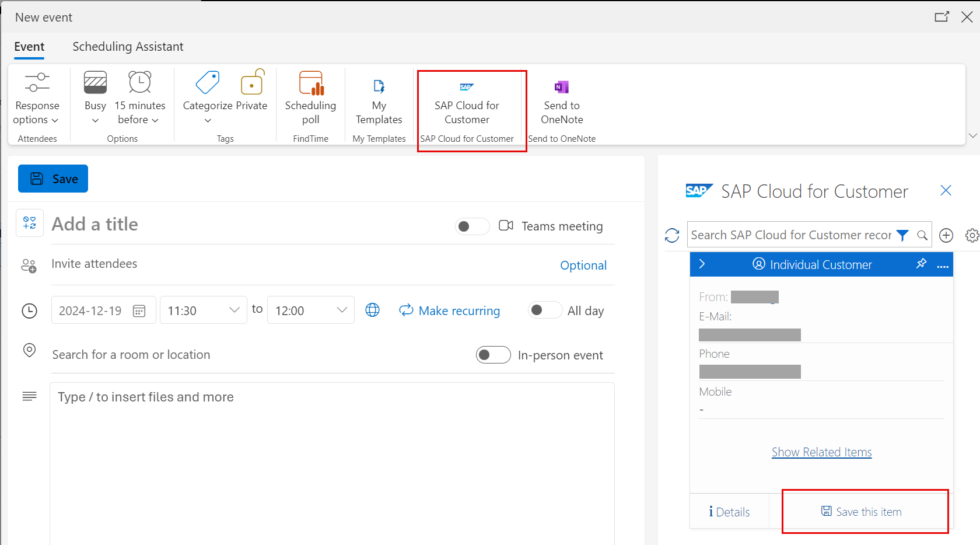Refresh the SAP Cloud for Customer pane
This screenshot has height=545, width=980.
[672, 235]
